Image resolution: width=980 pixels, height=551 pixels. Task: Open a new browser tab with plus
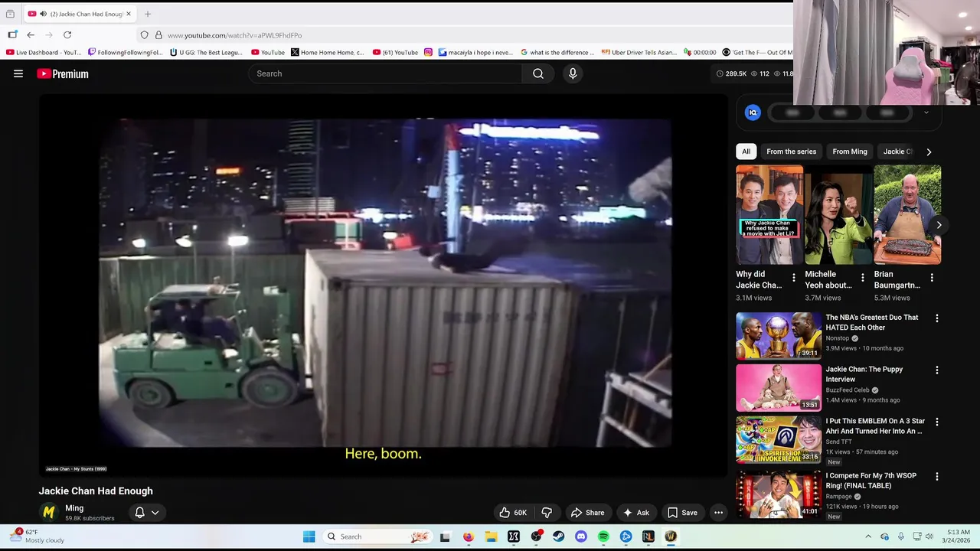click(148, 14)
